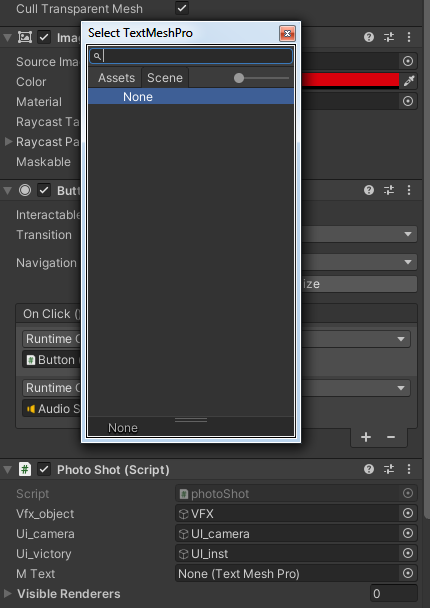Click the Visualize navigation button
Image resolution: width=430 pixels, height=608 pixels.
point(359,284)
